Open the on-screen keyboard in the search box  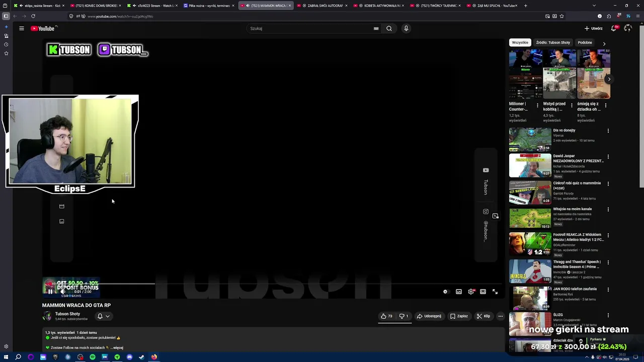pos(376,29)
